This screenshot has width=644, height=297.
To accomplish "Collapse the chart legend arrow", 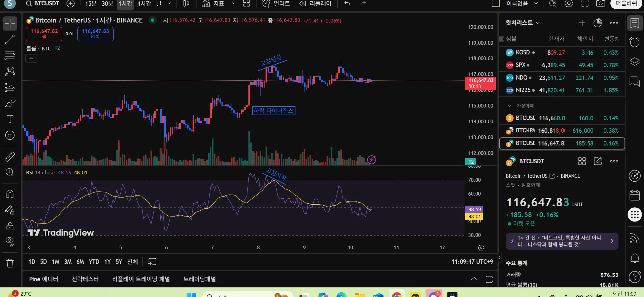I will tap(31, 58).
